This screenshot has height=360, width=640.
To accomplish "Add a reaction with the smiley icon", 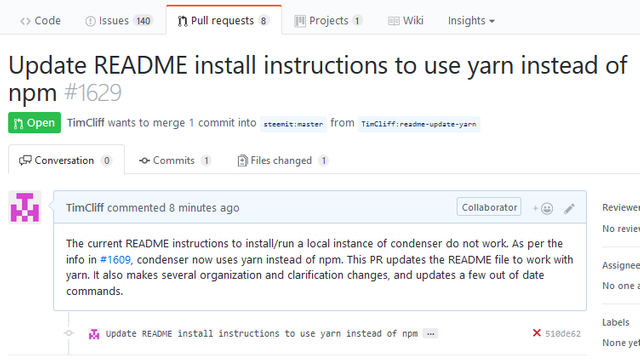I will (x=542, y=209).
